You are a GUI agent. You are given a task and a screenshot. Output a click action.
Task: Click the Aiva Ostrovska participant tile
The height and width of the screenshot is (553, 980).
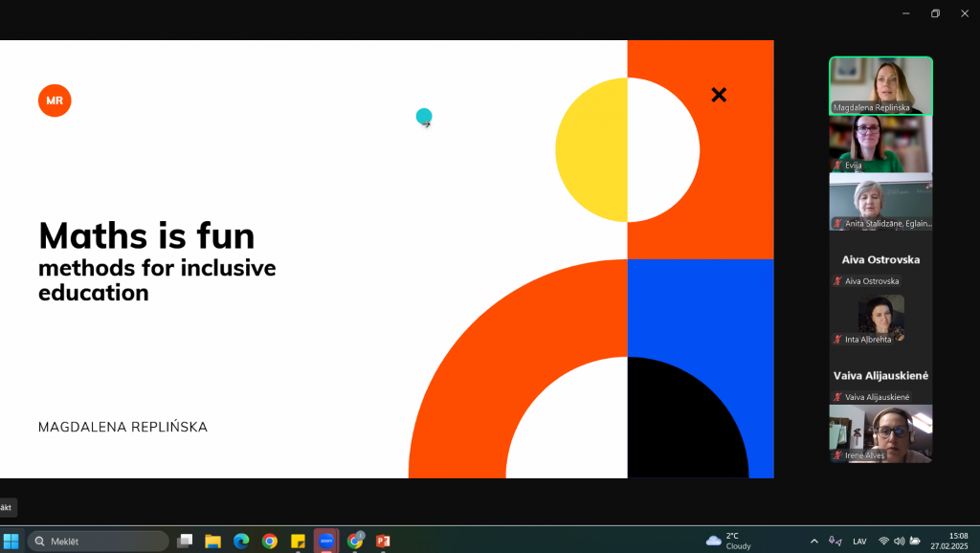click(880, 260)
